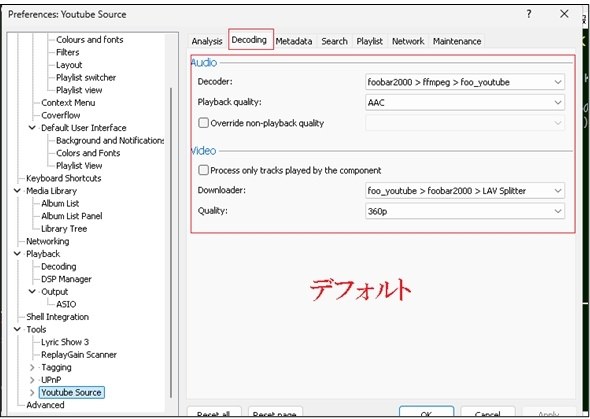
Task: Open the Playback quality dropdown
Action: point(465,102)
